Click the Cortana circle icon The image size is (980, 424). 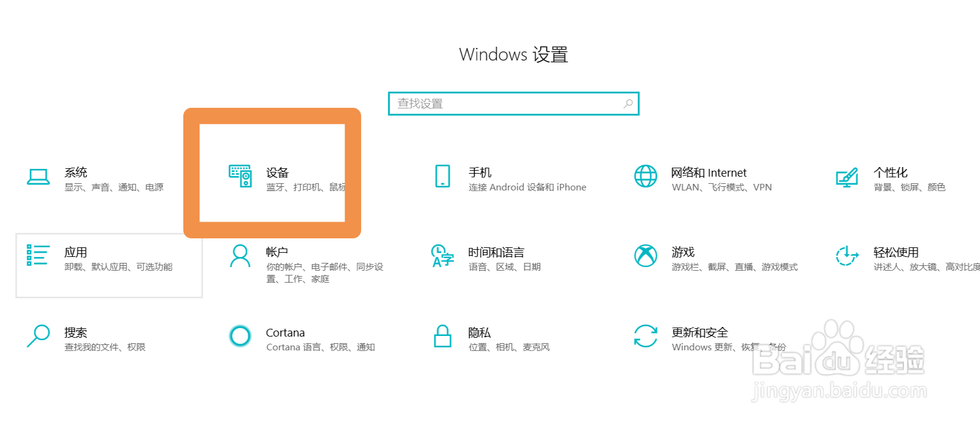tap(240, 336)
